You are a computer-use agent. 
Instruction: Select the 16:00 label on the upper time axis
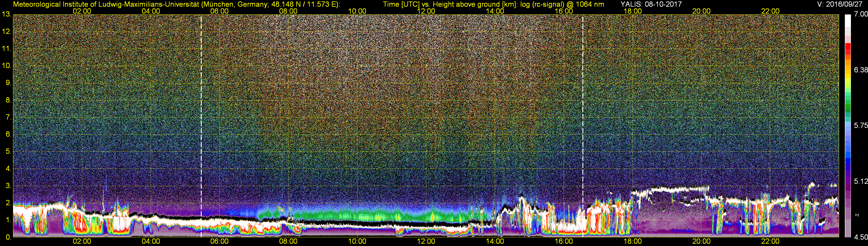[564, 11]
